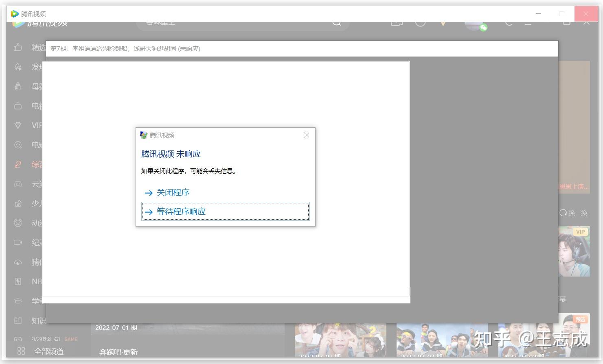Select the baby bottle 母婴 sidebar icon
The height and width of the screenshot is (364, 603).
(x=18, y=86)
